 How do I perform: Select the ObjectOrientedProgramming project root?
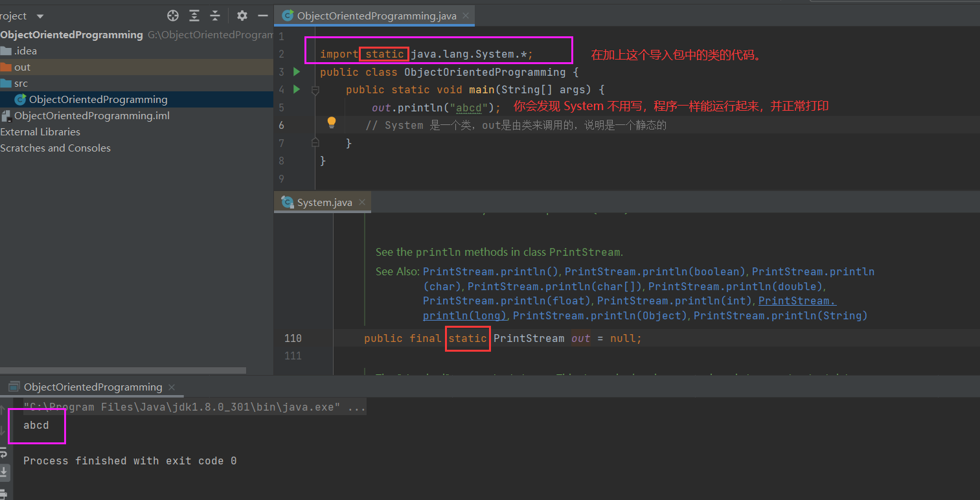coord(71,35)
